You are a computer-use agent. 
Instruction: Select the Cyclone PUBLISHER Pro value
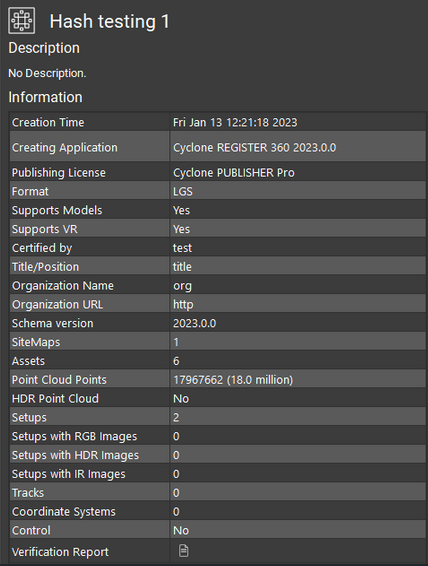(x=234, y=173)
